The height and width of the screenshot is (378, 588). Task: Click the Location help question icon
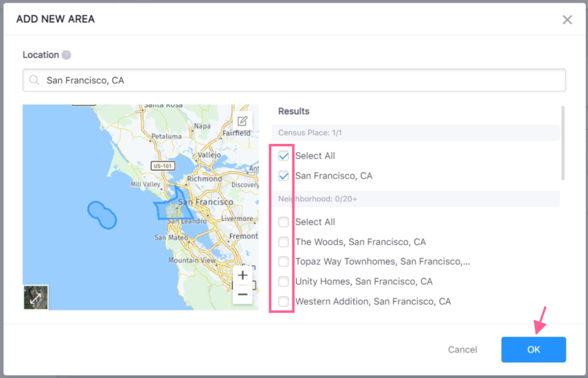[66, 55]
